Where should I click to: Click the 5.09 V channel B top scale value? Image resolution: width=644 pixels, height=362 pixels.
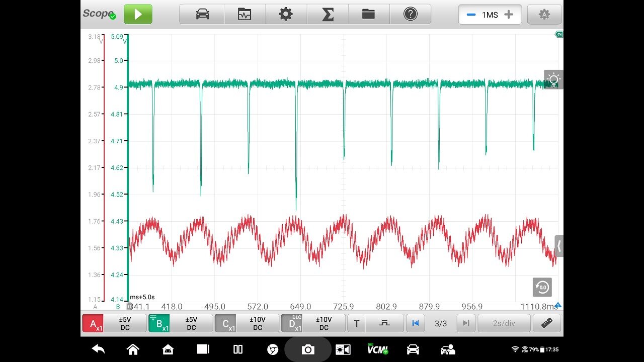click(x=117, y=37)
